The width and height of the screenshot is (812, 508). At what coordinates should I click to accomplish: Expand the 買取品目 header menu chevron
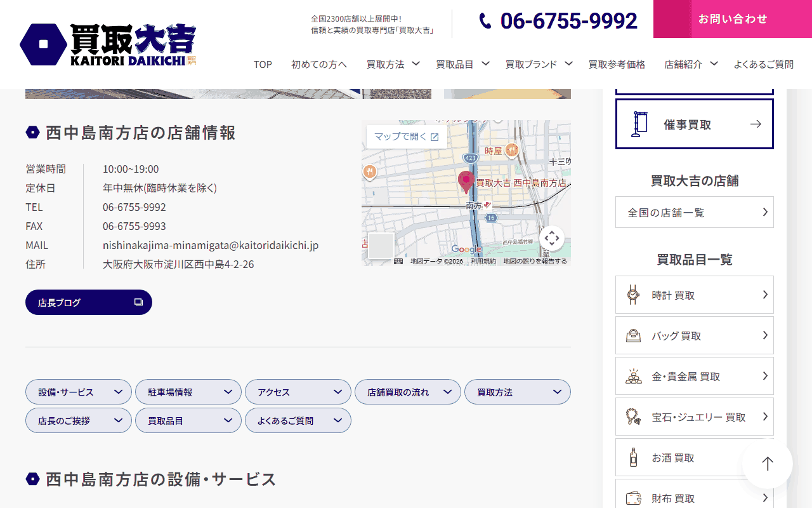[485, 63]
